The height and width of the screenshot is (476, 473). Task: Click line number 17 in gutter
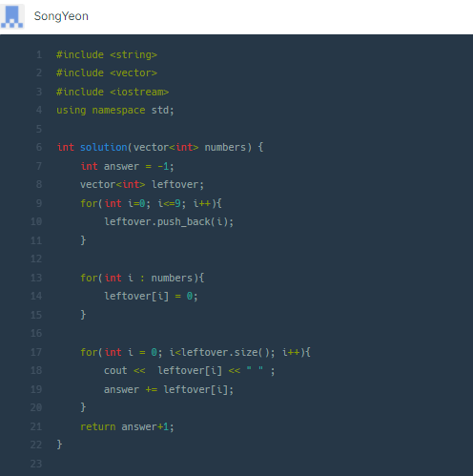[x=36, y=352]
